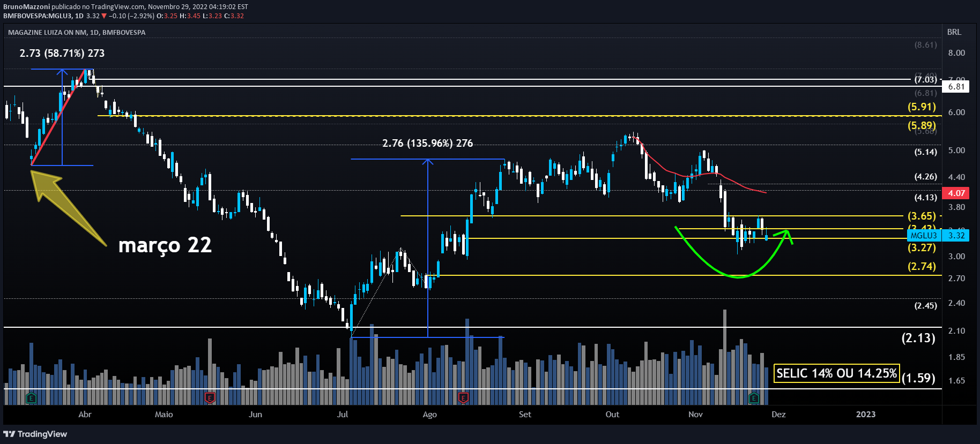
Task: Select the 'SELIC 14% OU 14.25%' text box
Action: click(836, 373)
